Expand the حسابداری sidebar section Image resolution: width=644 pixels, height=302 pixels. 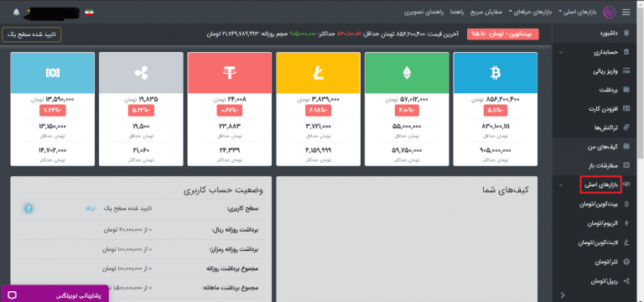561,53
